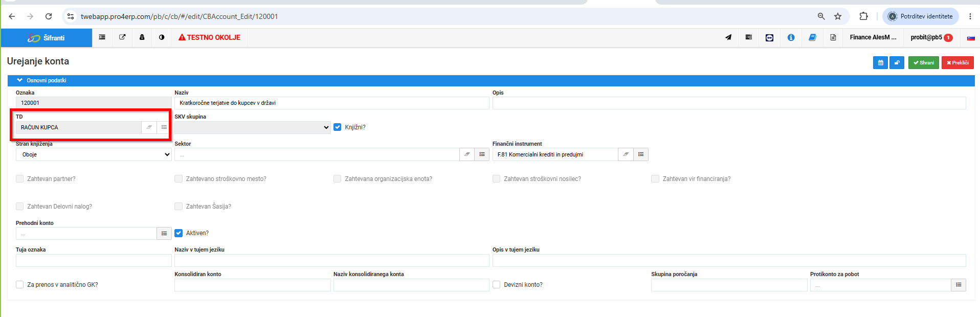
Task: Click the Konsolidiran konto input field
Action: pyautogui.click(x=253, y=285)
